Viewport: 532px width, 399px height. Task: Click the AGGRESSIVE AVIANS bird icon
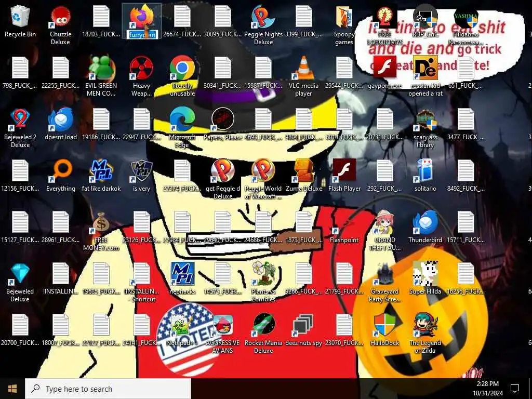[x=222, y=325]
